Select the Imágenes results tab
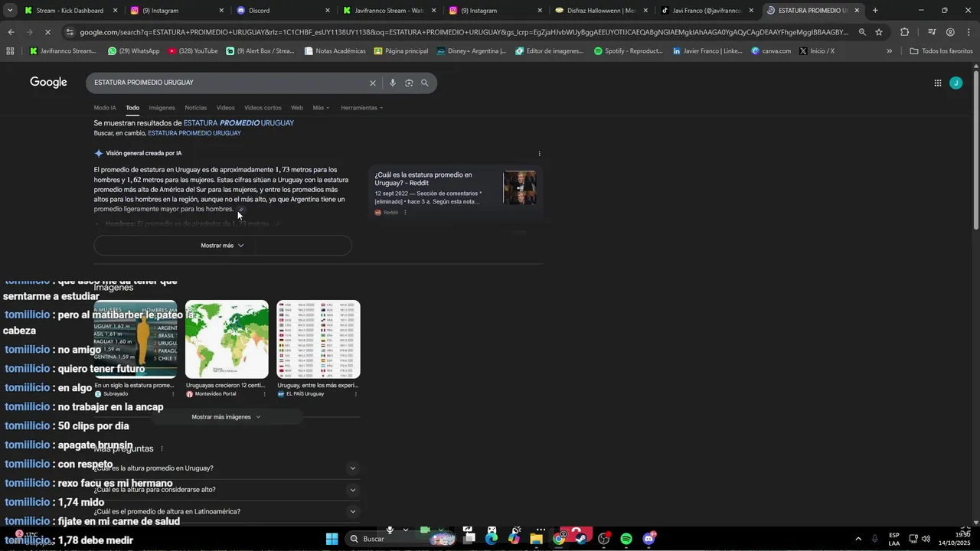Viewport: 980px width, 551px height. click(x=162, y=108)
